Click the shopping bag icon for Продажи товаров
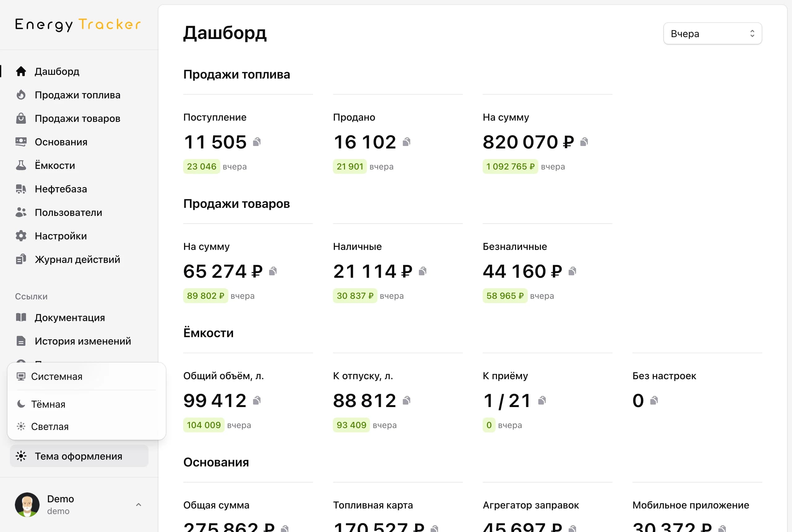 coord(21,118)
